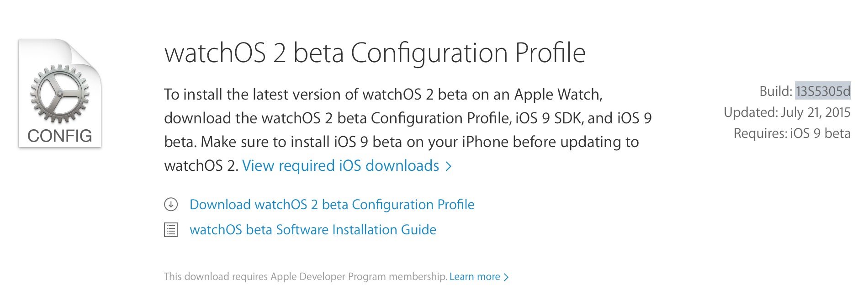Click chevron after View required iOS downloads
868x296 pixels.
[449, 166]
